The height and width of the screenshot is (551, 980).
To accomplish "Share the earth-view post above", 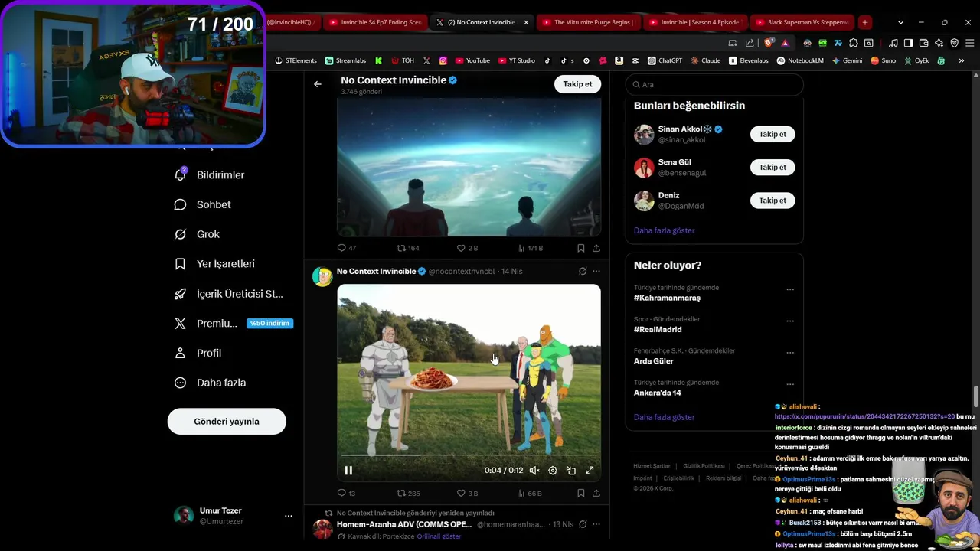I will [x=596, y=248].
